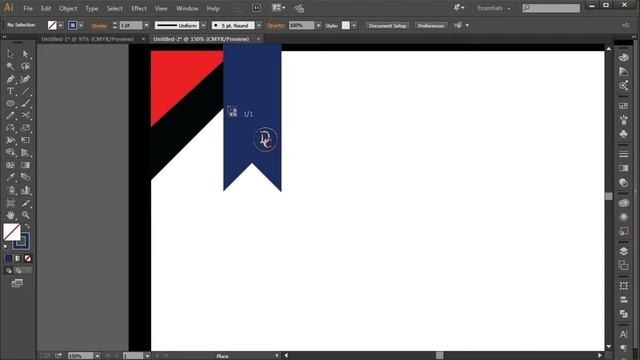Viewport: 640px width, 360px height.
Task: Open the Window menu
Action: click(x=187, y=8)
